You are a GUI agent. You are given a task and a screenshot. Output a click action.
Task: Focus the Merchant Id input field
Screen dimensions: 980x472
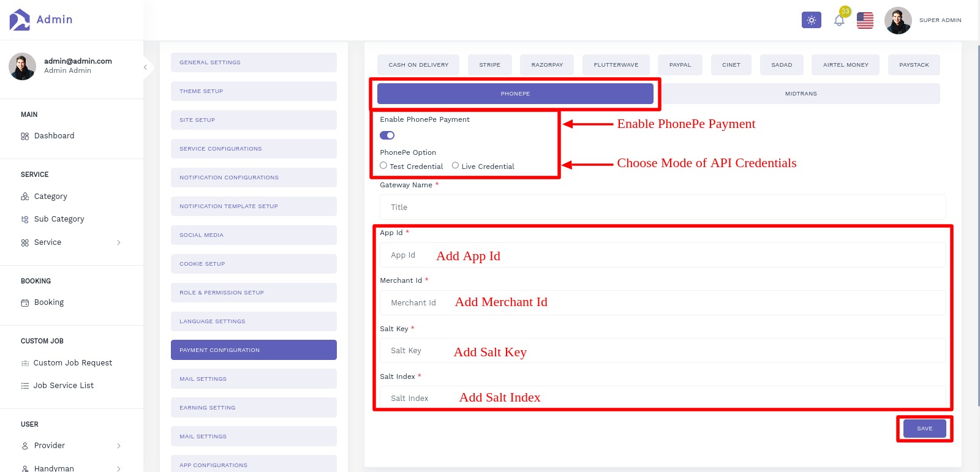click(x=663, y=302)
